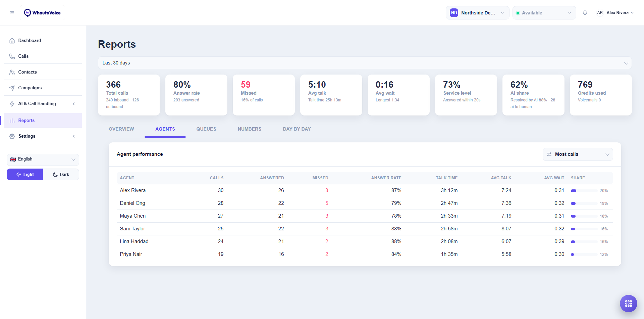Open the hamburger menu icon
Image resolution: width=644 pixels, height=319 pixels.
click(12, 13)
